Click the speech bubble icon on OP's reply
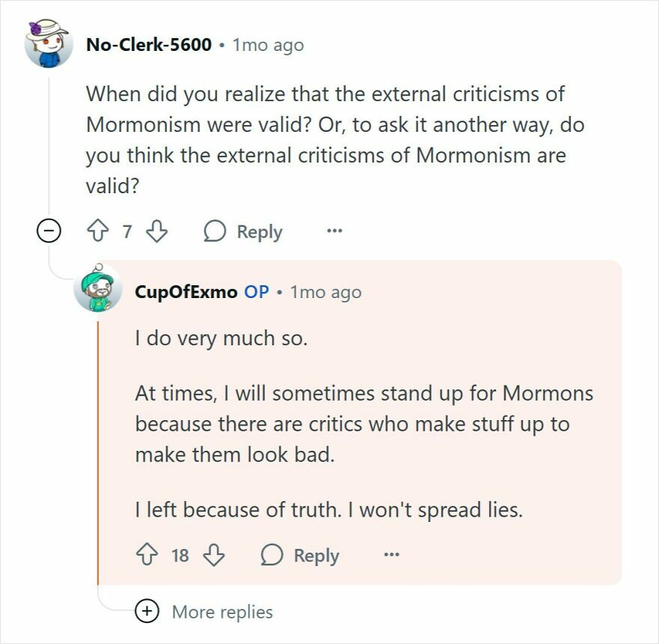 click(272, 556)
